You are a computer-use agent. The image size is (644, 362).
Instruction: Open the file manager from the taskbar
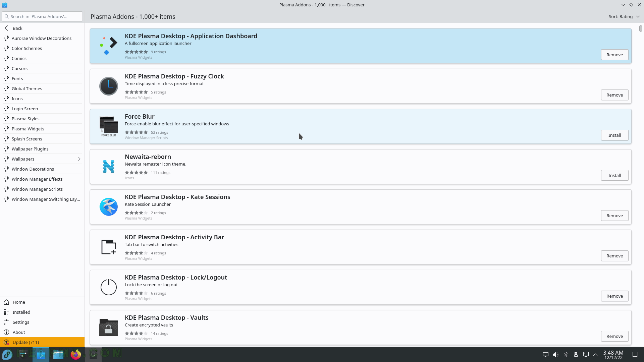click(58, 354)
